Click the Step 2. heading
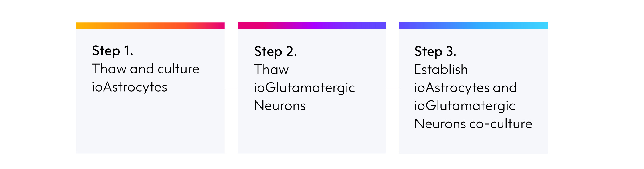This screenshot has width=644, height=169. tap(276, 52)
